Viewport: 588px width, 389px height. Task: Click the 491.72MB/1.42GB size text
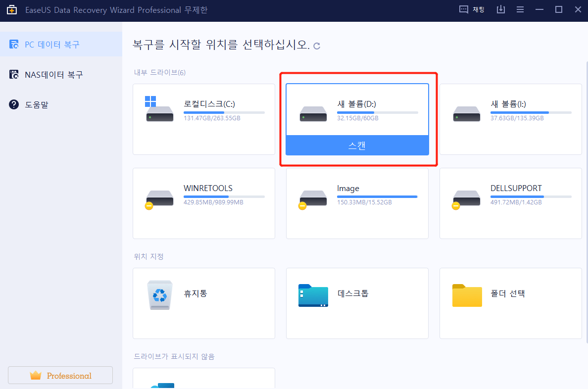click(516, 202)
